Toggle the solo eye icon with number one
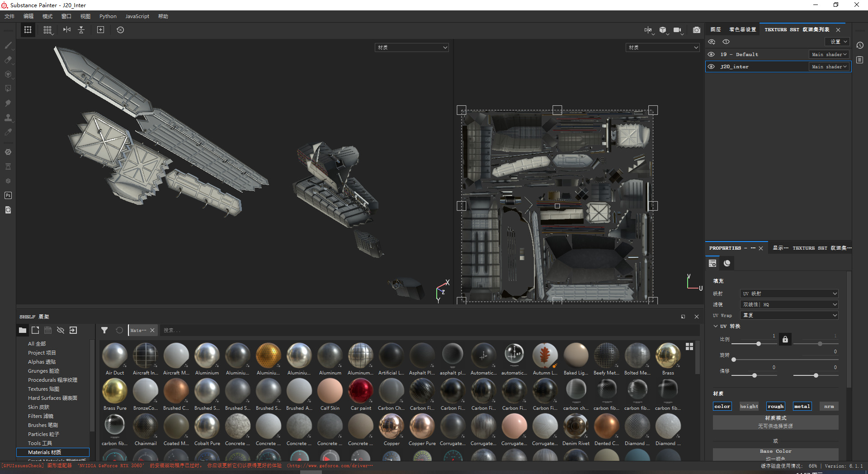Screen dimensions: 868x474 point(726,42)
